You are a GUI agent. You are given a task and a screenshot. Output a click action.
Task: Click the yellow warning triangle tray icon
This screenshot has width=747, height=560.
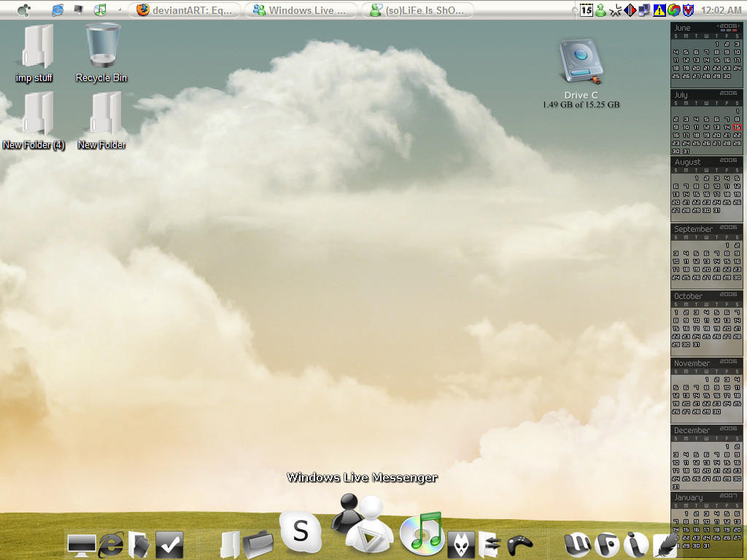point(659,10)
